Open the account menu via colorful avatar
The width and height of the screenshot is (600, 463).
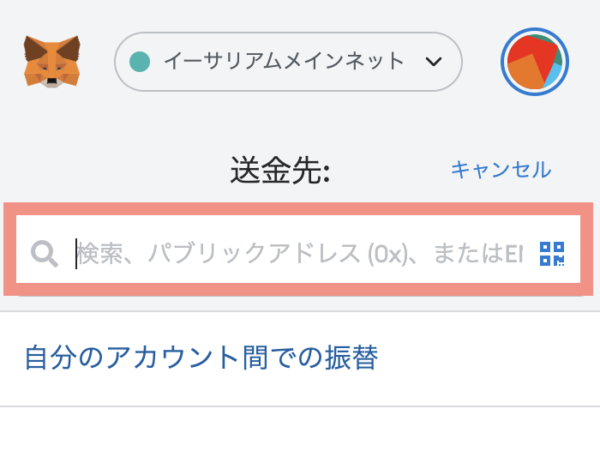point(535,62)
